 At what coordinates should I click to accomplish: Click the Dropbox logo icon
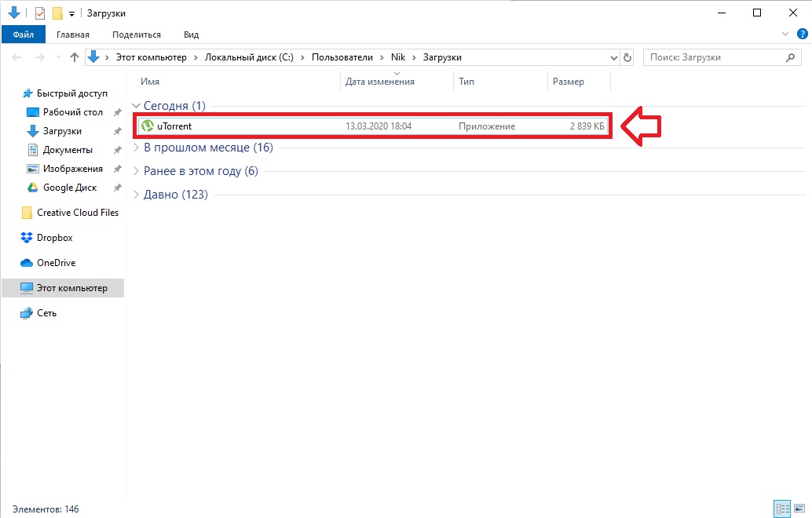pos(27,238)
